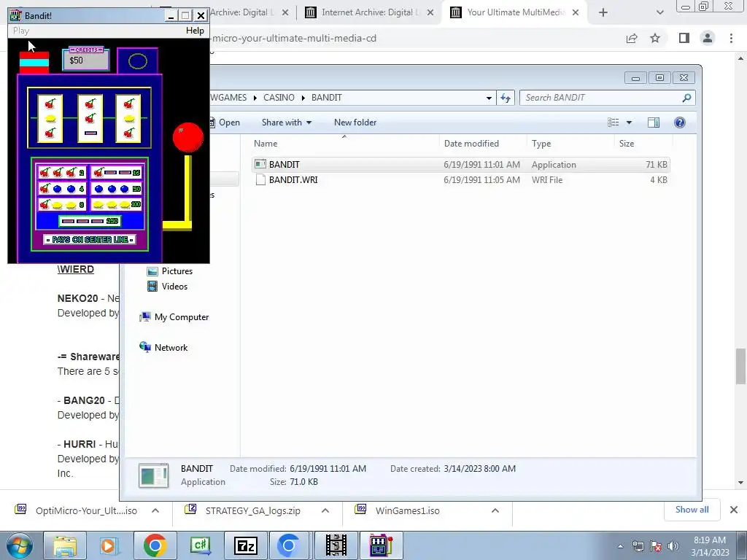Click the page vertical scrollbar thumb
The height and width of the screenshot is (560, 747).
tap(740, 366)
